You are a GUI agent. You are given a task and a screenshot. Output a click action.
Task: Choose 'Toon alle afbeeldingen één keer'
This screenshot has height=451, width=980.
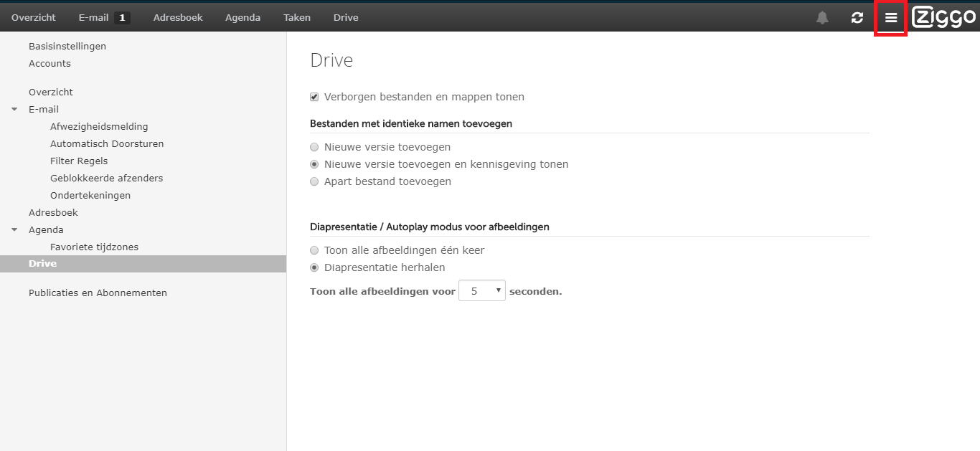tap(314, 250)
